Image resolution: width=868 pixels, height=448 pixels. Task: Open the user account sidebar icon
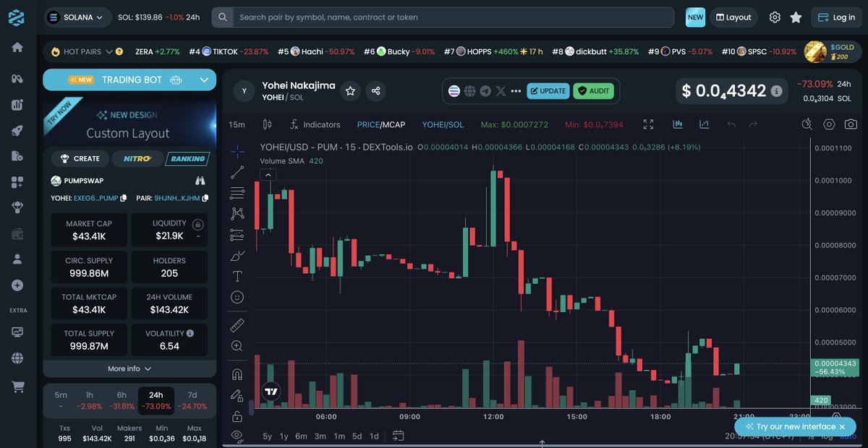click(x=17, y=259)
